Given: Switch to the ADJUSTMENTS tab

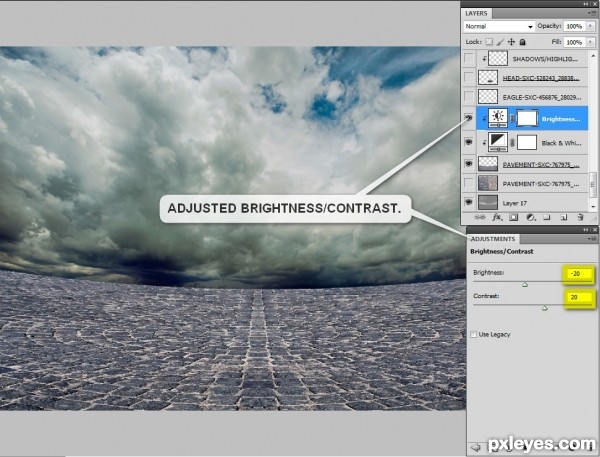Looking at the screenshot, I should [x=493, y=239].
